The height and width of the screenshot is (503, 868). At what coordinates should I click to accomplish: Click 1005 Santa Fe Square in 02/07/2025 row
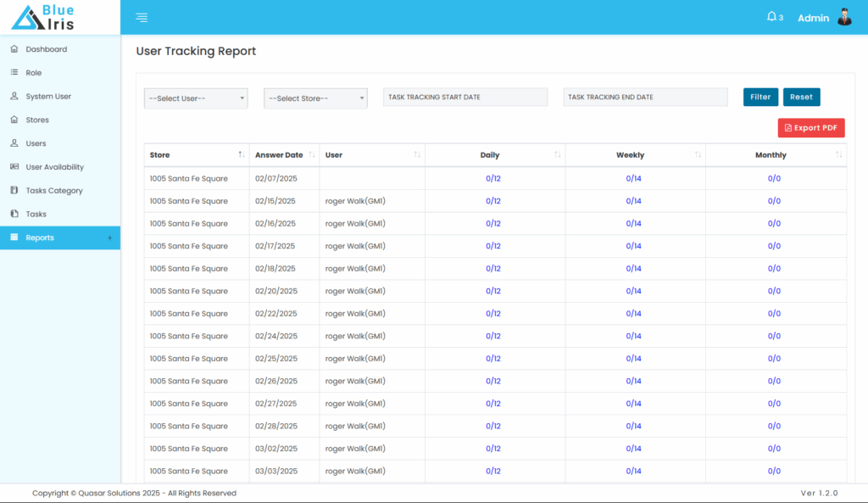(x=189, y=178)
